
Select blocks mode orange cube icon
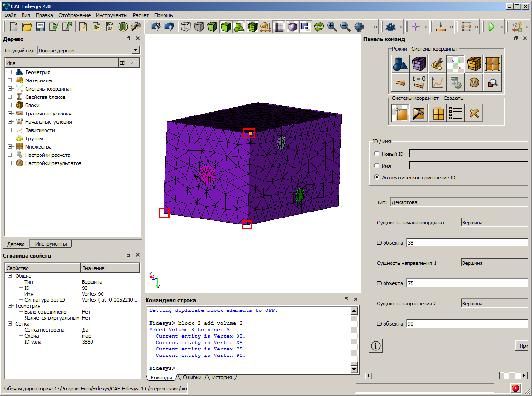pyautogui.click(x=474, y=63)
